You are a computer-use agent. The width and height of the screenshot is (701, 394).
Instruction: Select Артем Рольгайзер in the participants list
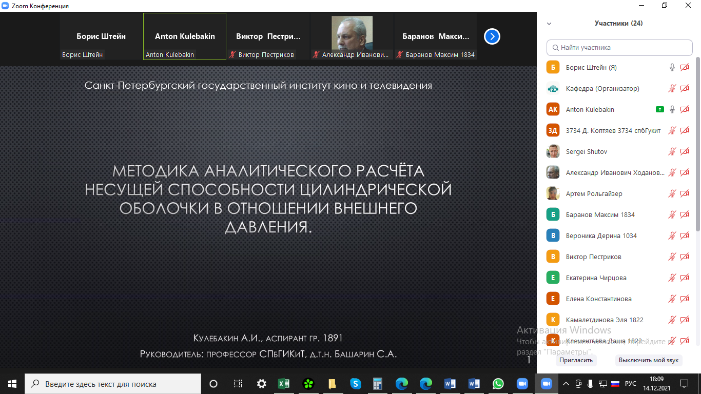(619, 194)
